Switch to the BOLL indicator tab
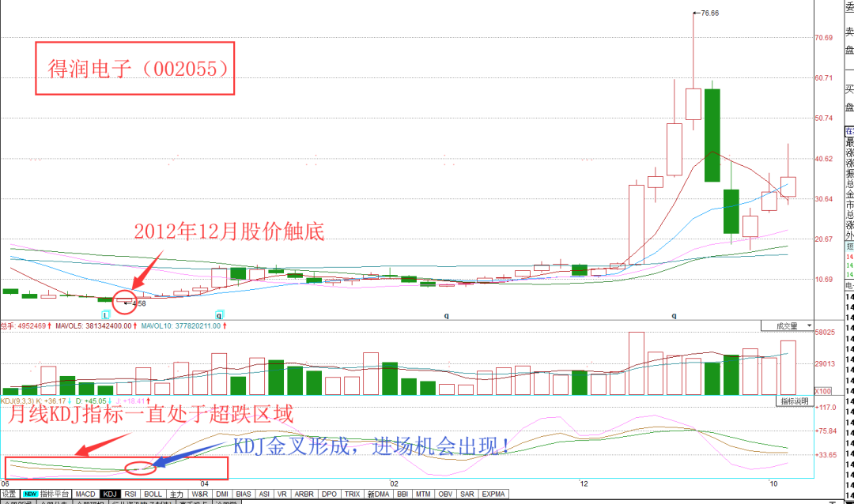The height and width of the screenshot is (504, 854). 153,495
